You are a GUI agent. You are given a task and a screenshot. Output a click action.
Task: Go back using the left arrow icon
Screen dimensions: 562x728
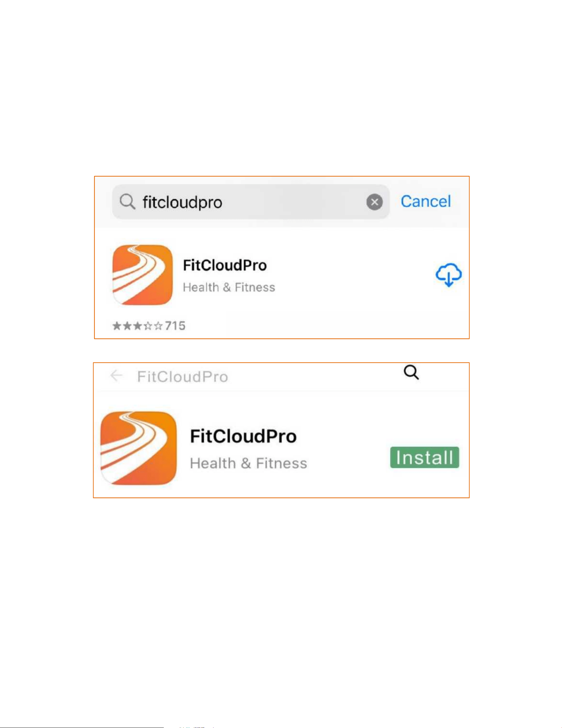[116, 376]
